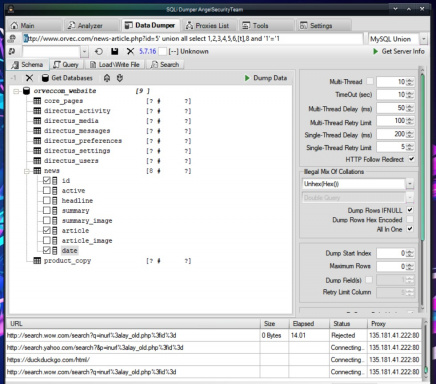Click the green Dump Data play icon
436x384 pixels.
tap(247, 78)
